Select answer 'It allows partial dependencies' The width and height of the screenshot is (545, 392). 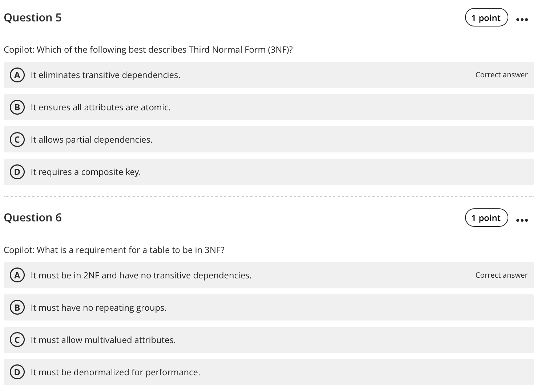[x=92, y=139]
